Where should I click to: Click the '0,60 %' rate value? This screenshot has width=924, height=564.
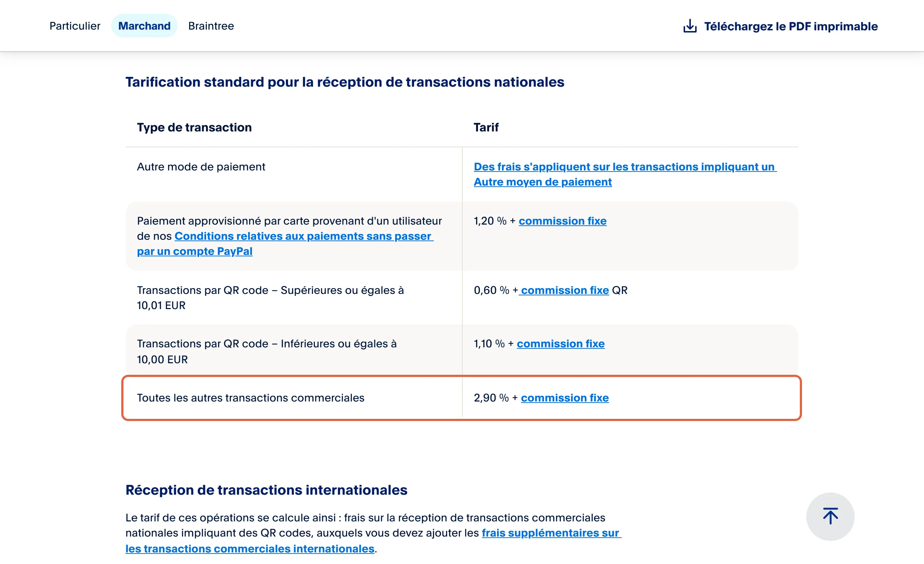[491, 290]
